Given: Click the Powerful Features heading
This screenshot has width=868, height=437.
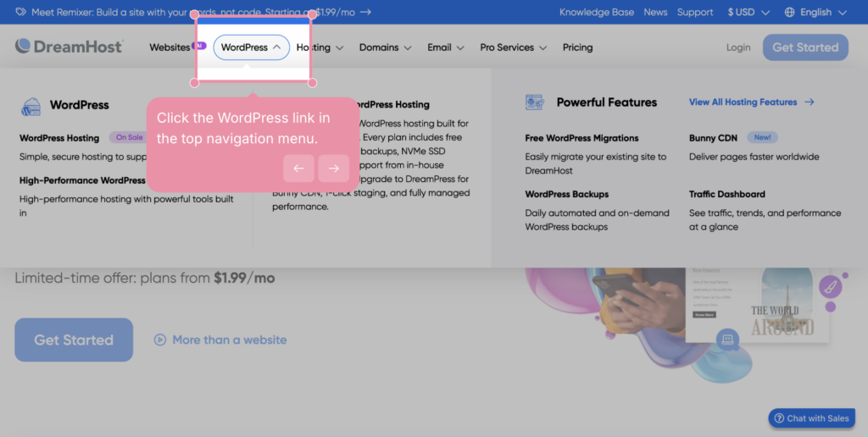Looking at the screenshot, I should pos(607,102).
